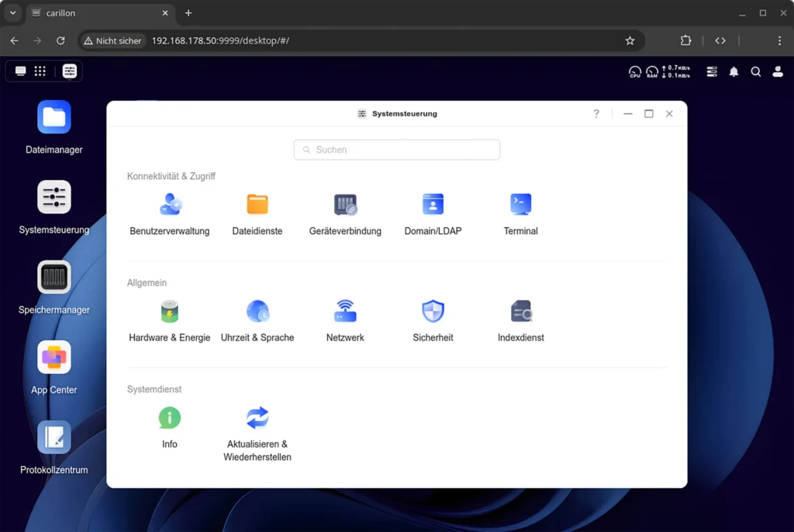Click the Suchen search field
794x532 pixels.
(x=396, y=149)
